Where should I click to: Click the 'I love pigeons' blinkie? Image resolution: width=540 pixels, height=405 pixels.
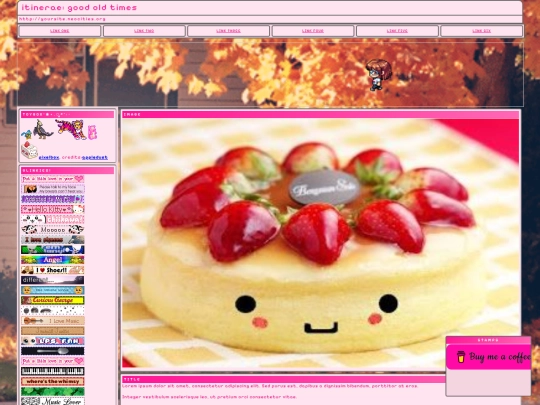(x=52, y=240)
